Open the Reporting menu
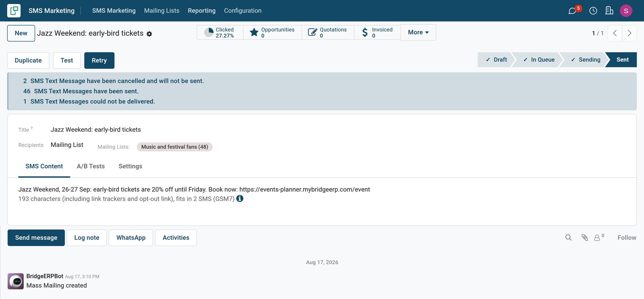 click(x=202, y=10)
